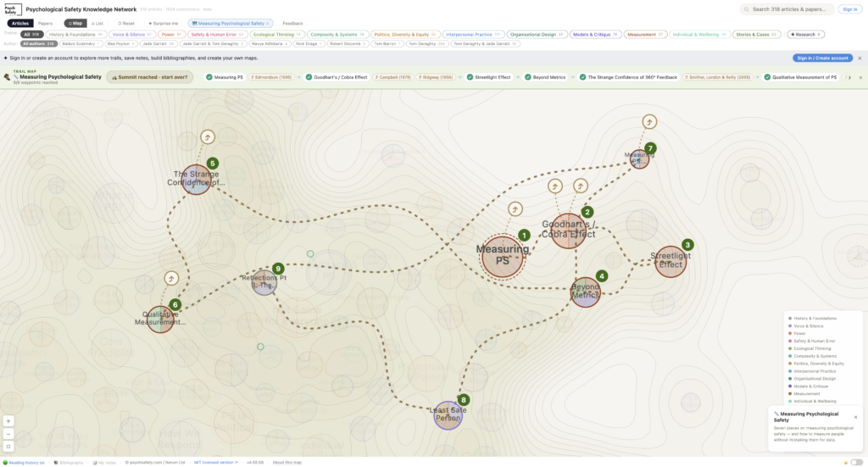Switch to Map view
The image size is (868, 467).
[75, 23]
